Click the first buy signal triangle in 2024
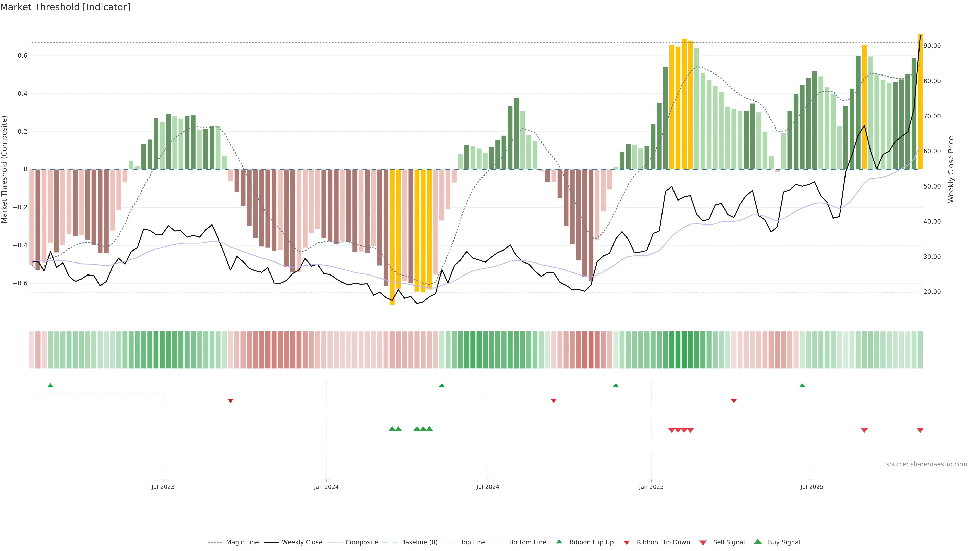980x551 pixels. click(x=392, y=429)
